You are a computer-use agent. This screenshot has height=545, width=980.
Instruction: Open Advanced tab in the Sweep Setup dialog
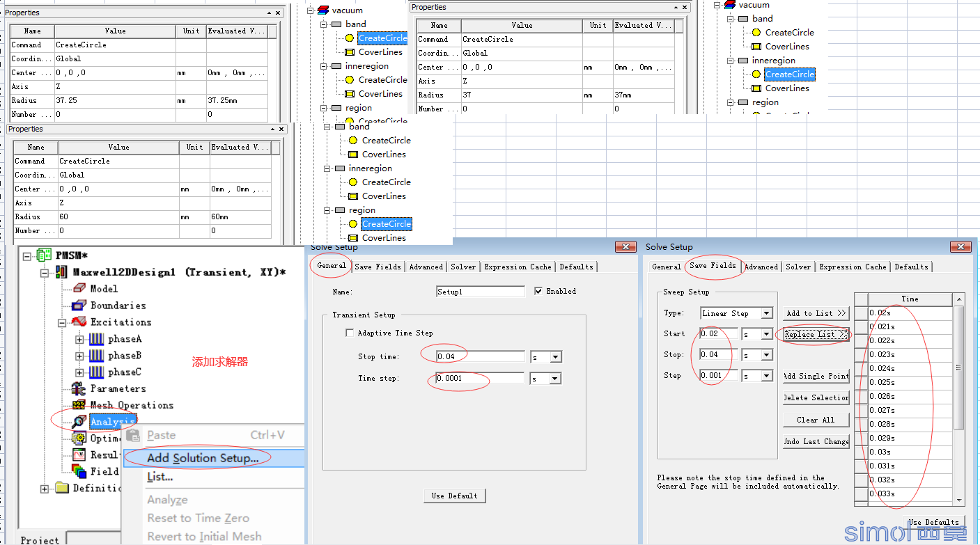tap(761, 267)
